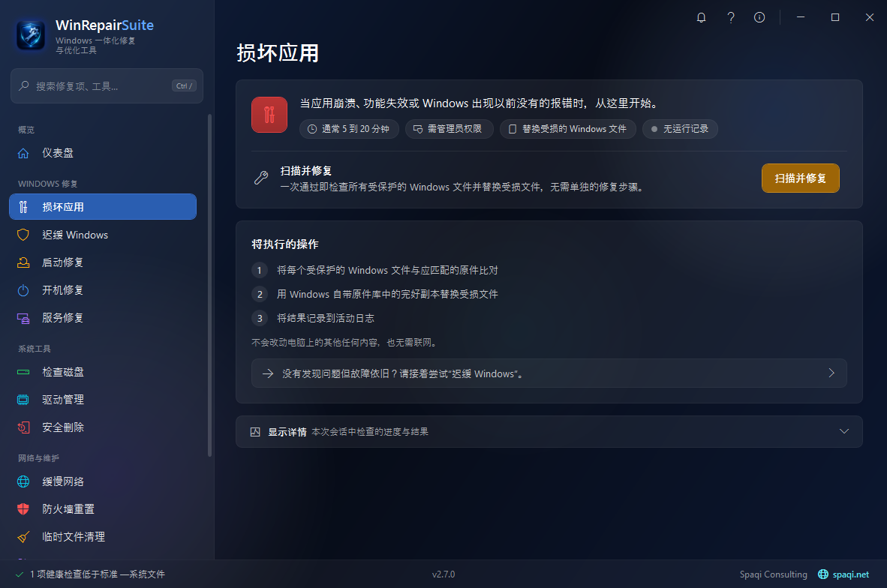887x588 pixels.
Task: Click the 仪表盘 home icon
Action: pyautogui.click(x=23, y=153)
